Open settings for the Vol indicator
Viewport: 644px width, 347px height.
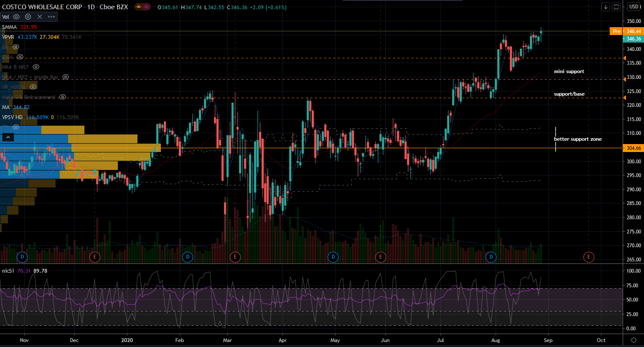click(28, 17)
